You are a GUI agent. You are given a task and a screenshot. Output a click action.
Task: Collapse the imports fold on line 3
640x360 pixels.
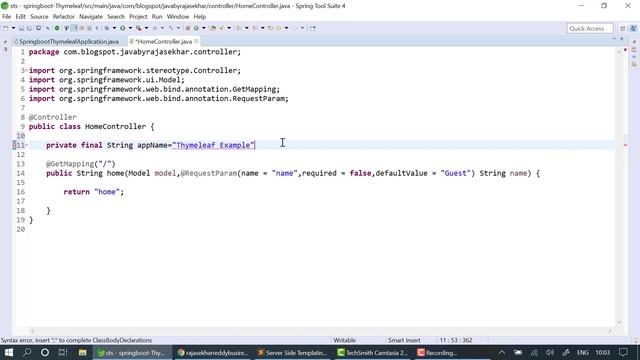click(x=27, y=71)
